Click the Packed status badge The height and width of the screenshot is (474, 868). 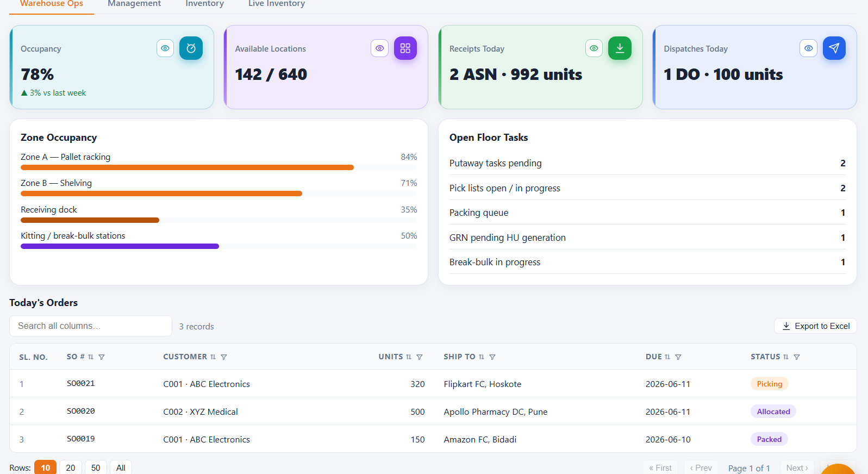[769, 439]
